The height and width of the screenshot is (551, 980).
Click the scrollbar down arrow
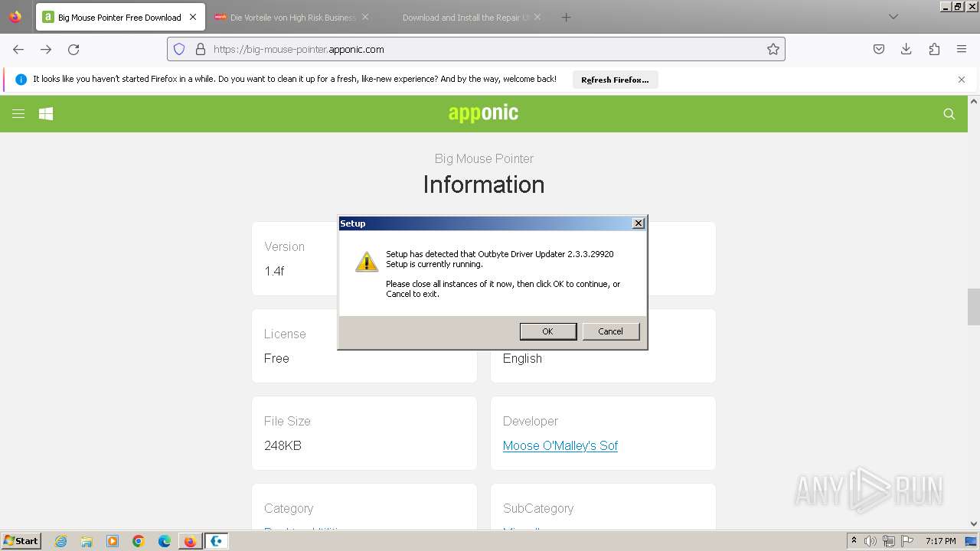(974, 524)
